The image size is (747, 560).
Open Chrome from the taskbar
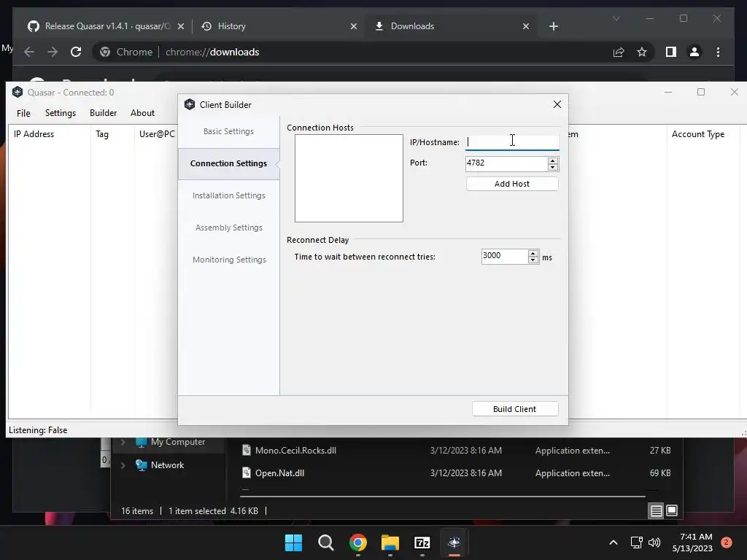pos(358,542)
